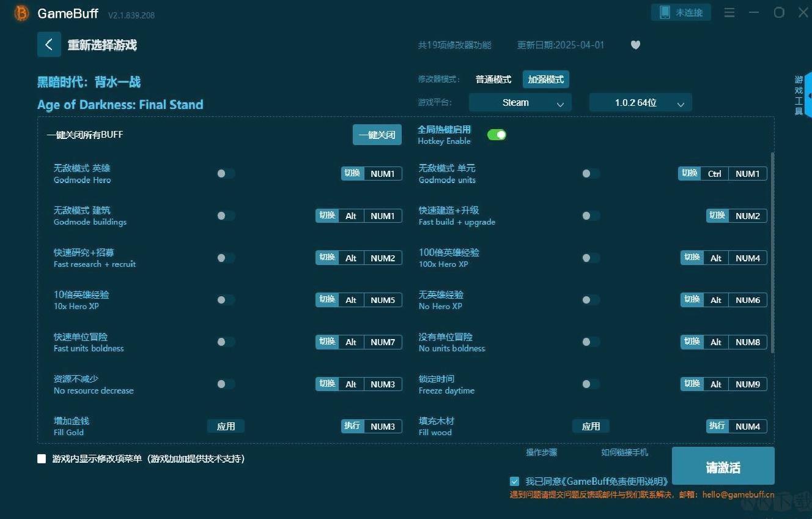Click version V2.1.839.208 text
812x519 pixels.
point(131,15)
